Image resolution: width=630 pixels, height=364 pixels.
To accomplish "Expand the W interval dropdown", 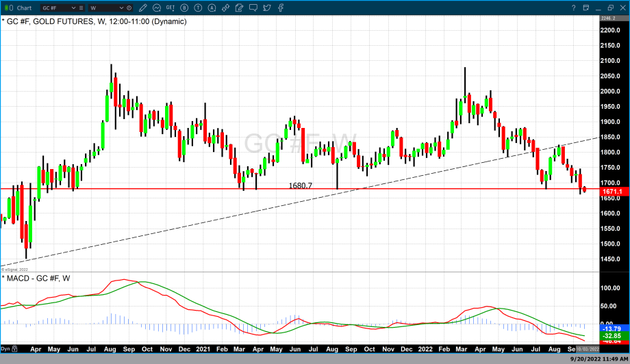I will (x=124, y=8).
